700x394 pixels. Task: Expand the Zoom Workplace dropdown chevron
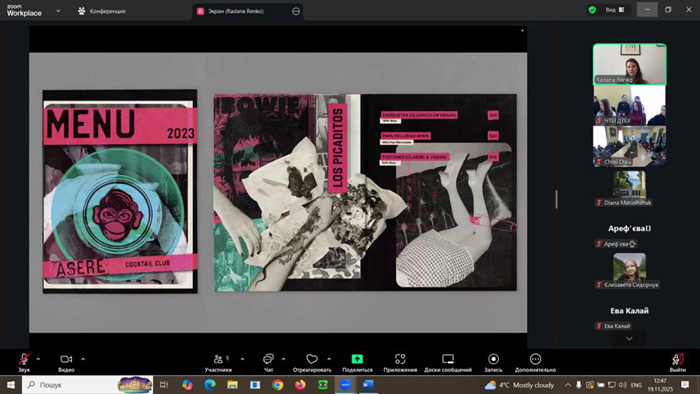point(58,11)
